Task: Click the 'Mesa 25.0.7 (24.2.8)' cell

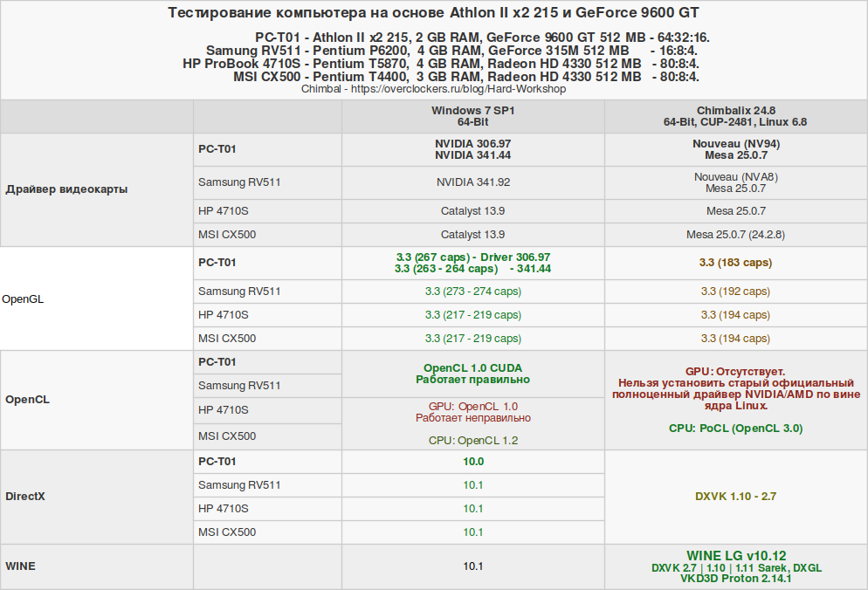Action: click(735, 235)
